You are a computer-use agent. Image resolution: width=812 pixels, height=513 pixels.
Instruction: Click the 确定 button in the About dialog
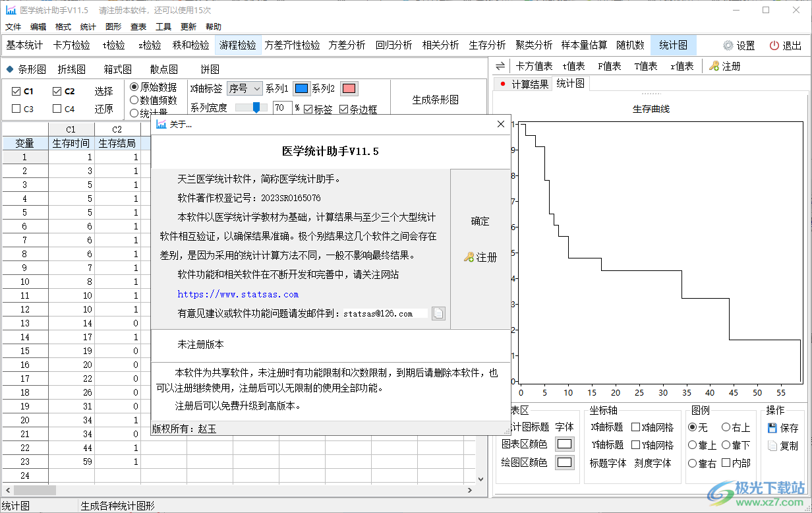[x=480, y=221]
